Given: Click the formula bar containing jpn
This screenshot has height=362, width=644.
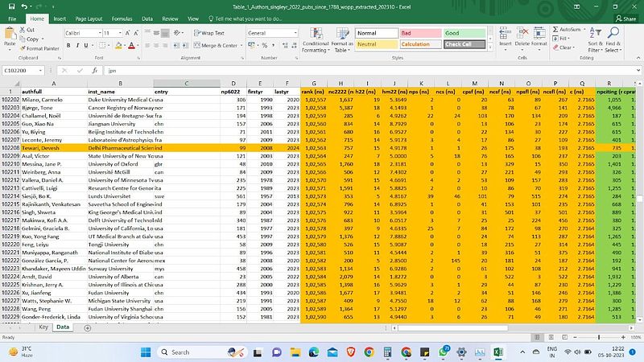Looking at the screenshot, I should (369, 71).
